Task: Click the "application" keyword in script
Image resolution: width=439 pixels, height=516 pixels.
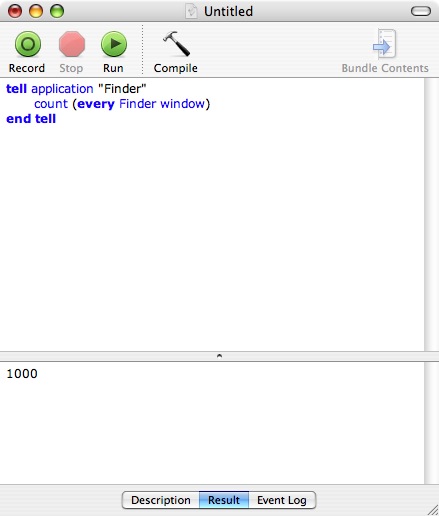Action: tap(62, 89)
